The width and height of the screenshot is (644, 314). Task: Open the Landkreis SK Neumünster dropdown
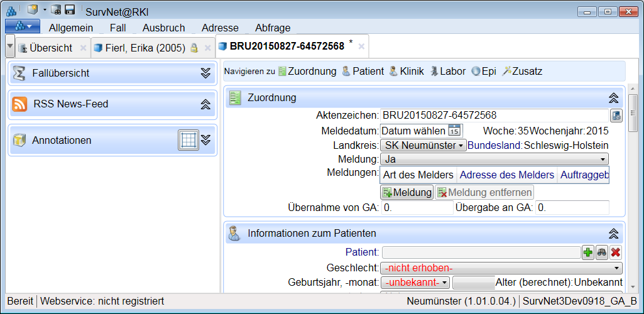click(x=424, y=145)
